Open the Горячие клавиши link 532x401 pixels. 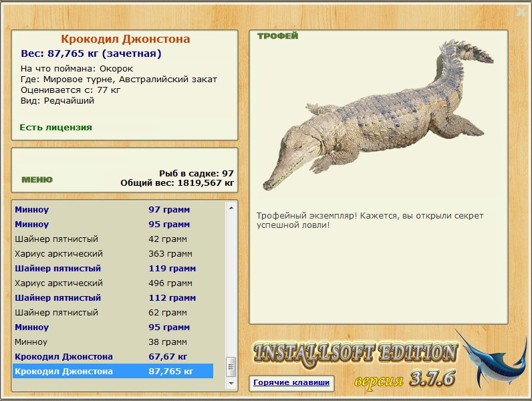tap(291, 382)
